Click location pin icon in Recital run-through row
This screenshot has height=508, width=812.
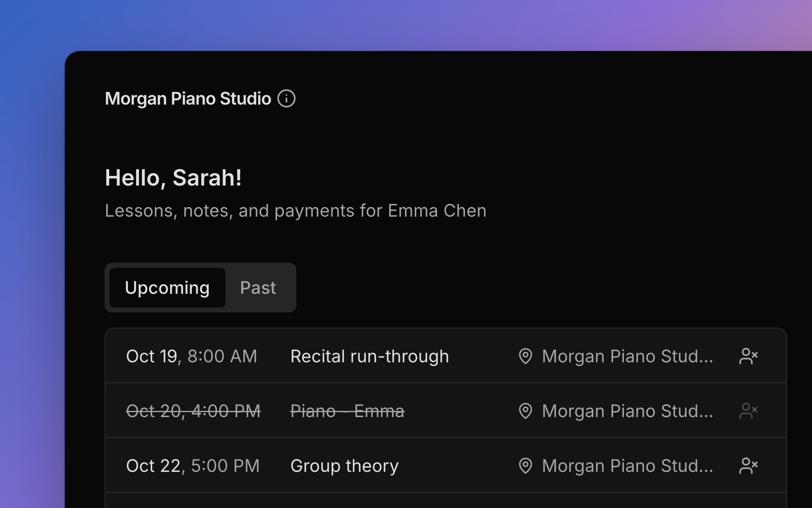526,356
